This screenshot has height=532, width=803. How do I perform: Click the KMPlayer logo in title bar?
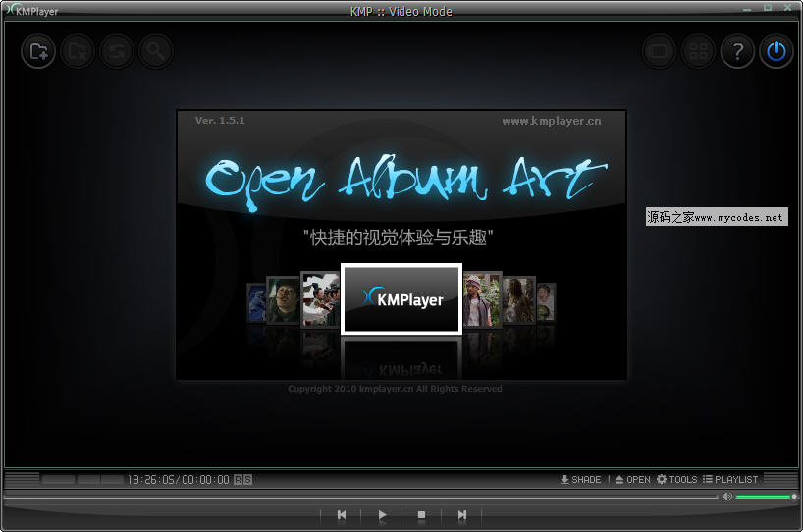click(x=31, y=10)
